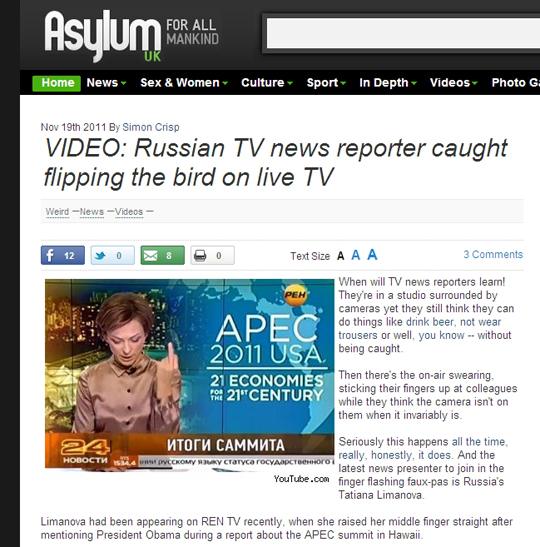Viewport: 540px width, 547px height.
Task: Click the search input field
Action: 403,33
